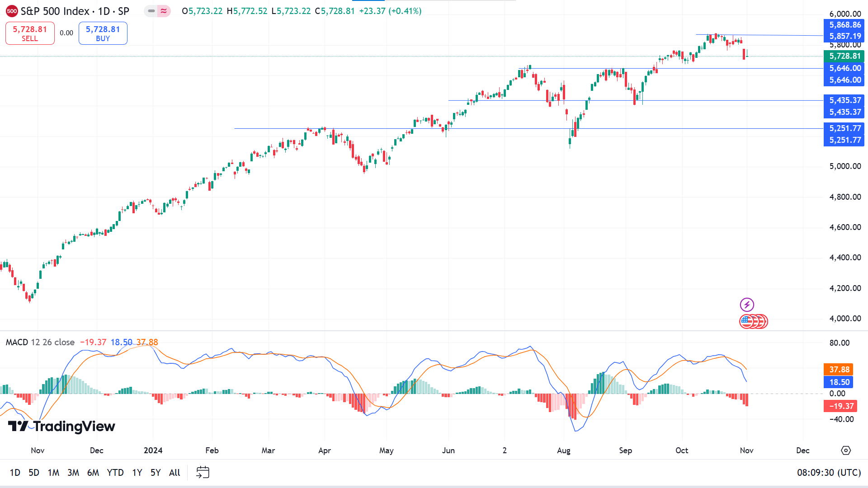Click the +23.37 (+0.41%) change value

pos(390,11)
